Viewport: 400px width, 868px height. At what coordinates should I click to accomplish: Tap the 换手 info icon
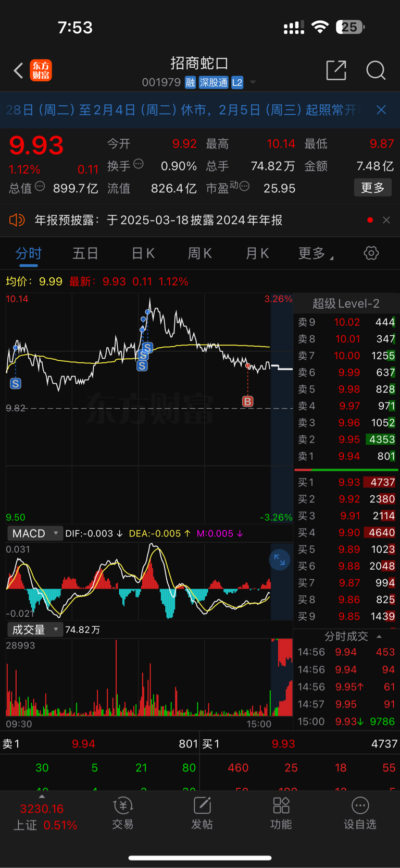point(139,164)
